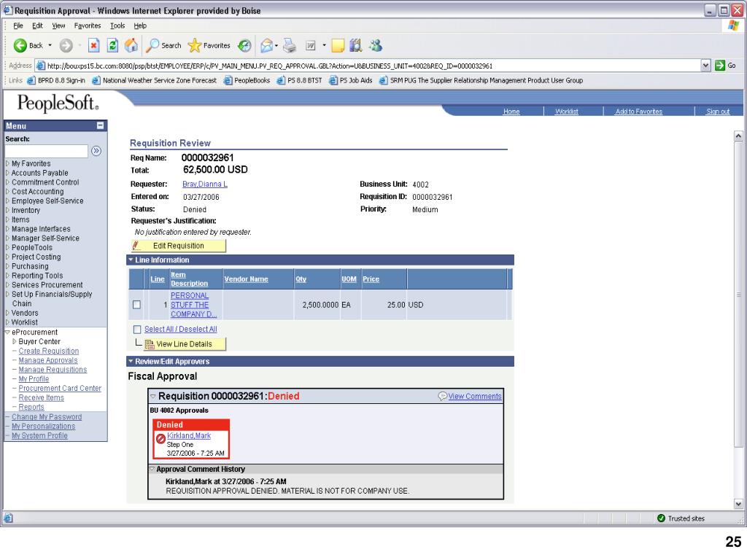Open the Help menu
Screen dimensions: 747x560
(x=140, y=26)
